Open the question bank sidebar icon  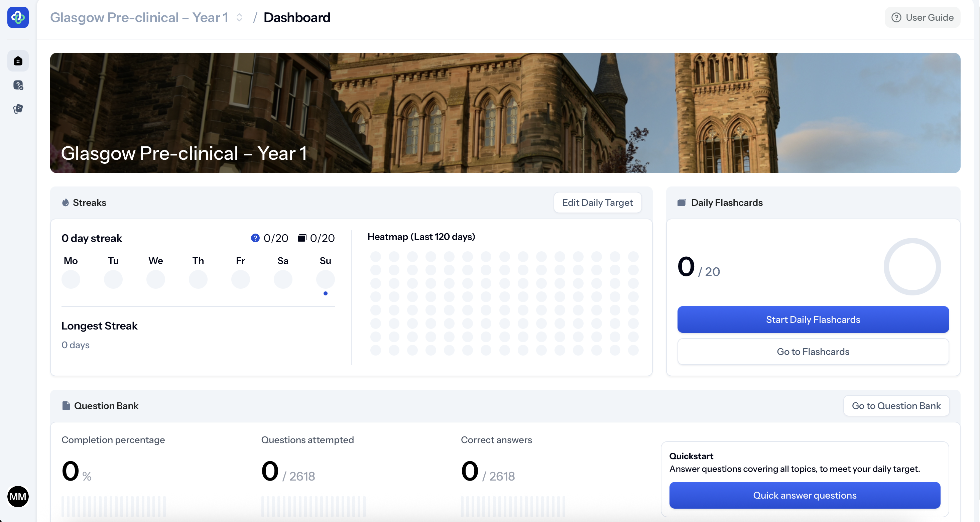click(x=18, y=85)
